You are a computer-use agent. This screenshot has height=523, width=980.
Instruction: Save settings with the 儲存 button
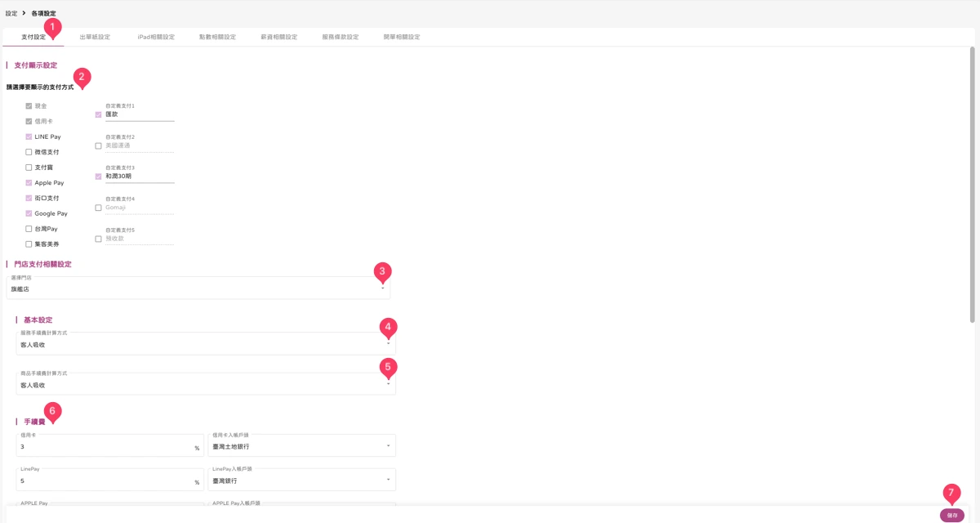pos(952,516)
